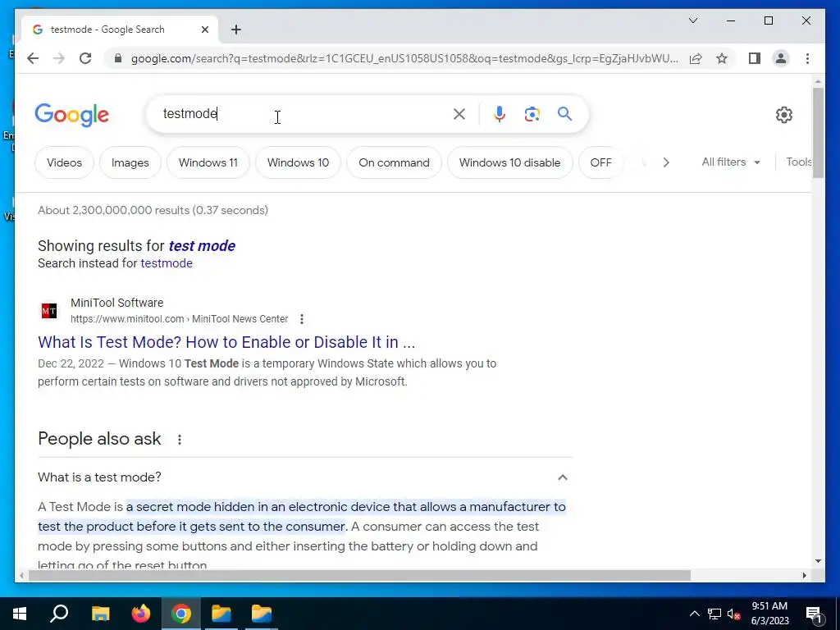Click the magnifier search button
Image resolution: width=840 pixels, height=630 pixels.
pyautogui.click(x=564, y=113)
